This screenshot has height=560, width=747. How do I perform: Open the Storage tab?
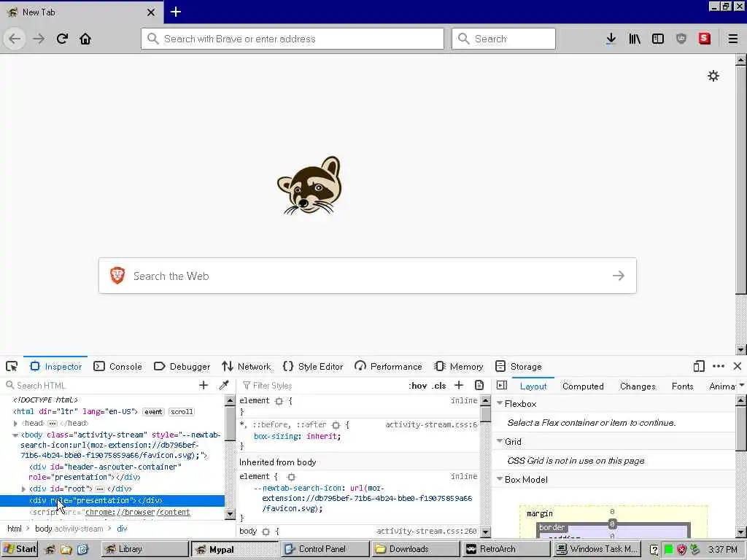pyautogui.click(x=519, y=366)
